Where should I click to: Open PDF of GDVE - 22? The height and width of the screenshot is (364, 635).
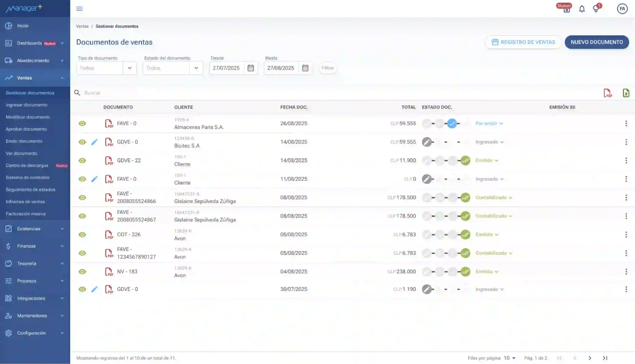point(109,160)
